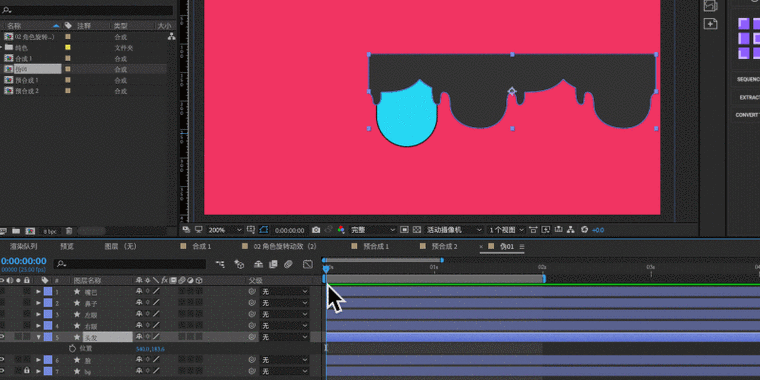
Task: Enable frame blending icon in timeline header
Action: pyautogui.click(x=273, y=264)
